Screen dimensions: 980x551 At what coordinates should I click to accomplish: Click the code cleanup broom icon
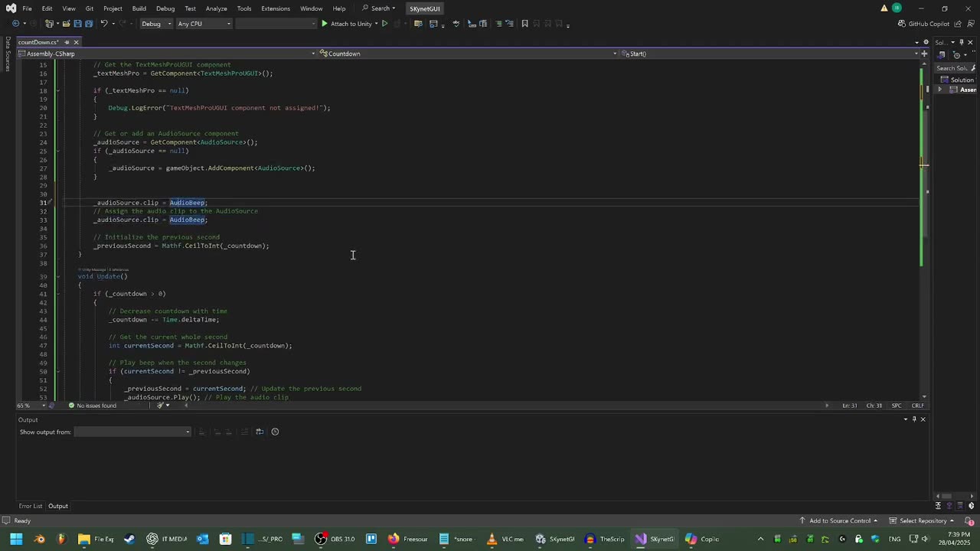[161, 406]
